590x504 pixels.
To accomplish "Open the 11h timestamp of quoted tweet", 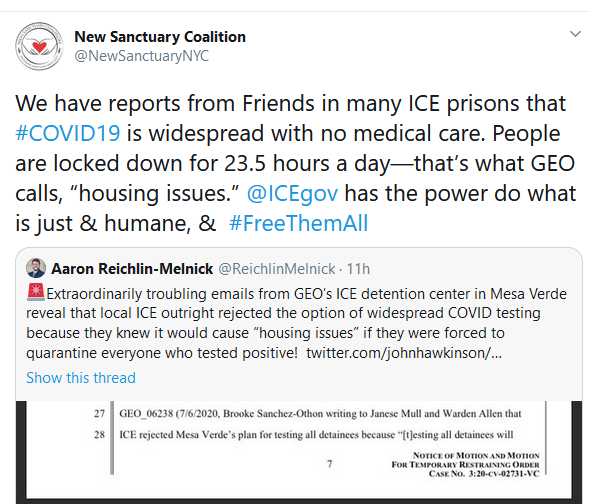I will coord(358,269).
